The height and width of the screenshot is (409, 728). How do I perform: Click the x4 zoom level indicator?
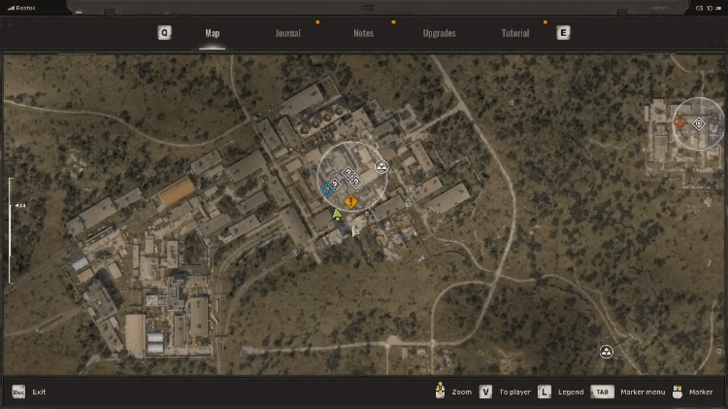(20, 205)
